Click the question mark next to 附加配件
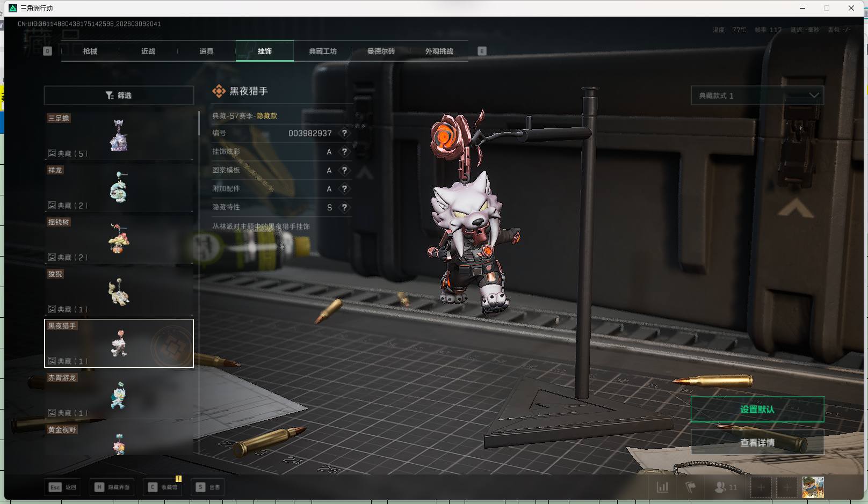This screenshot has width=868, height=504. pos(344,189)
